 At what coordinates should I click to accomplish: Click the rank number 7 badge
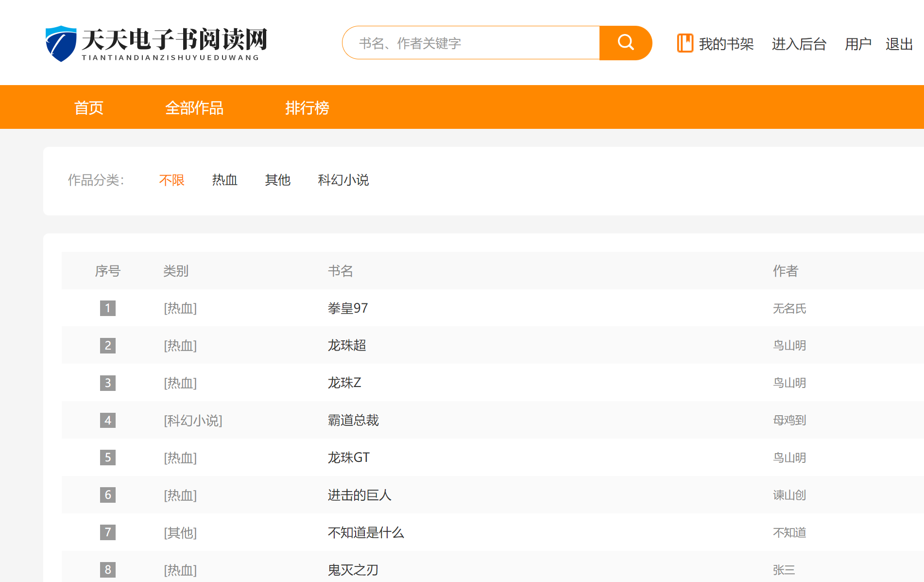108,532
